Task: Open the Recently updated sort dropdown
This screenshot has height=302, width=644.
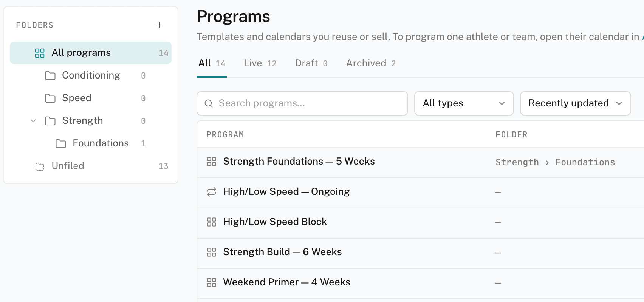Action: [576, 103]
